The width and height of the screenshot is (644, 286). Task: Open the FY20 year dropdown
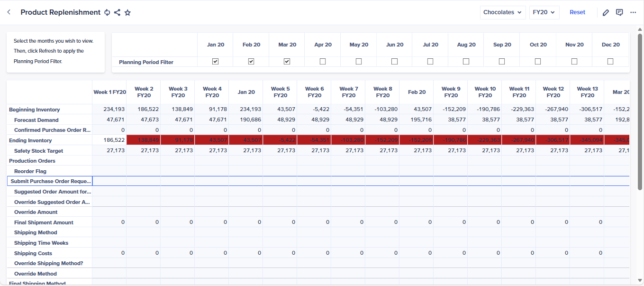544,12
